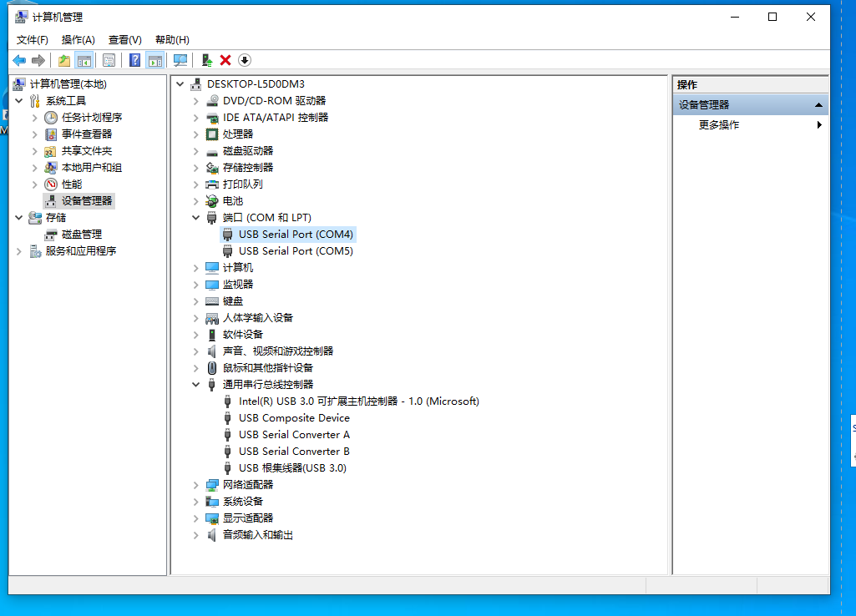This screenshot has width=856, height=616.
Task: Select USB Serial Port (COM5)
Action: pyautogui.click(x=295, y=251)
